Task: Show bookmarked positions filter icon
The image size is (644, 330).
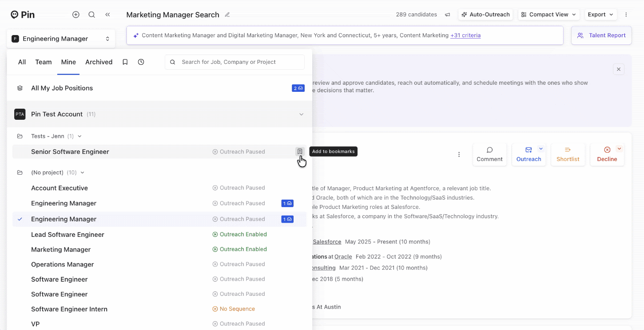Action: (x=125, y=62)
